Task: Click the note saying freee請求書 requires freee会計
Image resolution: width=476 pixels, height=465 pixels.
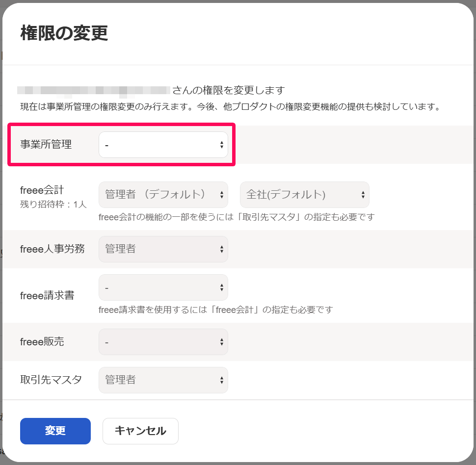Action: (216, 310)
